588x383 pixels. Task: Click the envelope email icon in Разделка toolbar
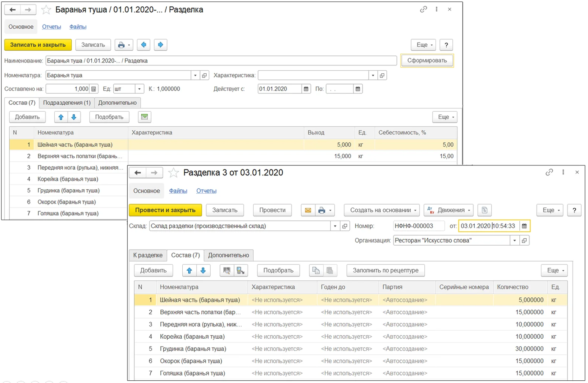(x=308, y=210)
